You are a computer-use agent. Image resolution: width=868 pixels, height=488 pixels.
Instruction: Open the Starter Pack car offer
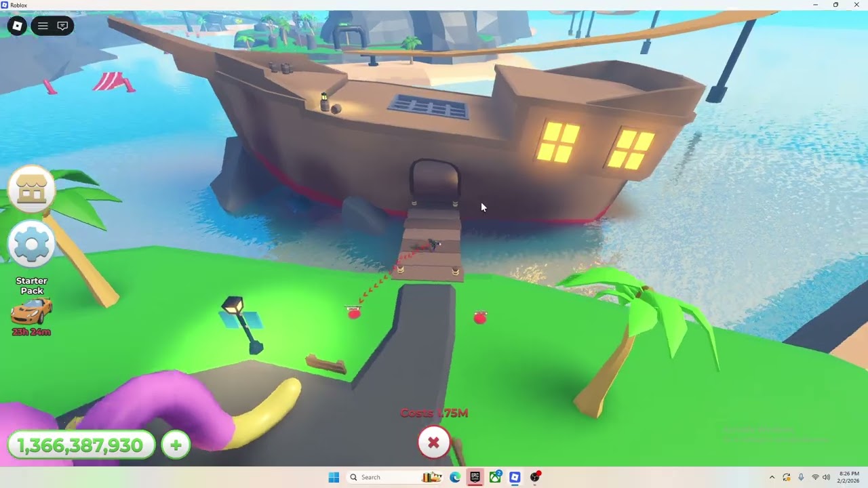pos(32,310)
